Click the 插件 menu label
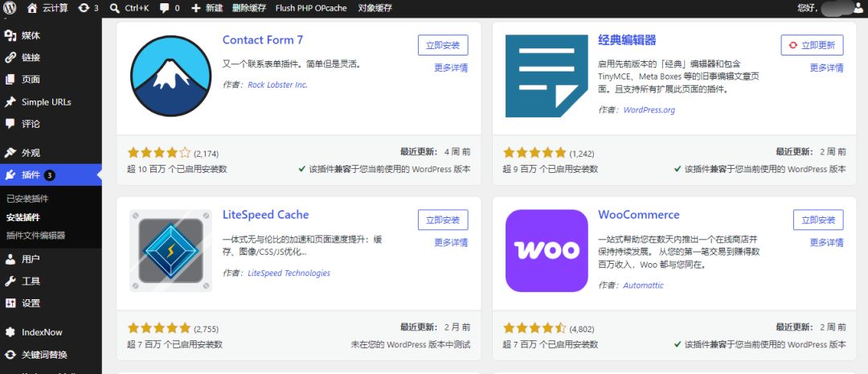 coord(31,175)
